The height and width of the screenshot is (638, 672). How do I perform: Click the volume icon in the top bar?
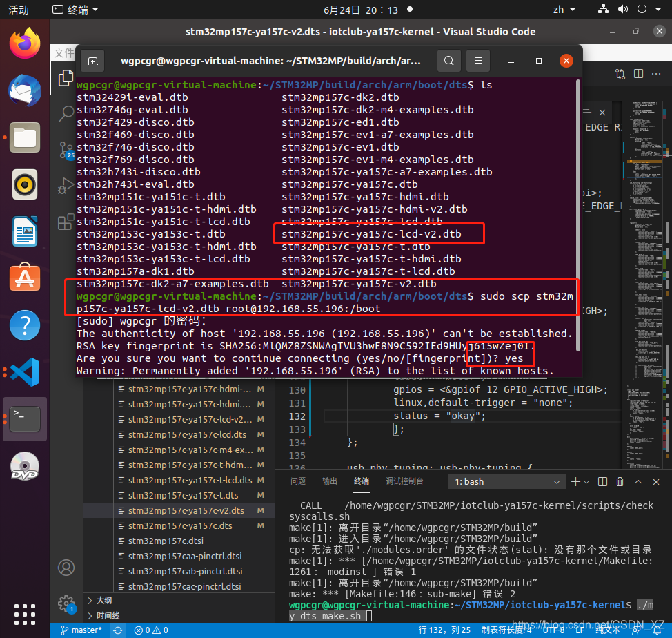(x=623, y=9)
